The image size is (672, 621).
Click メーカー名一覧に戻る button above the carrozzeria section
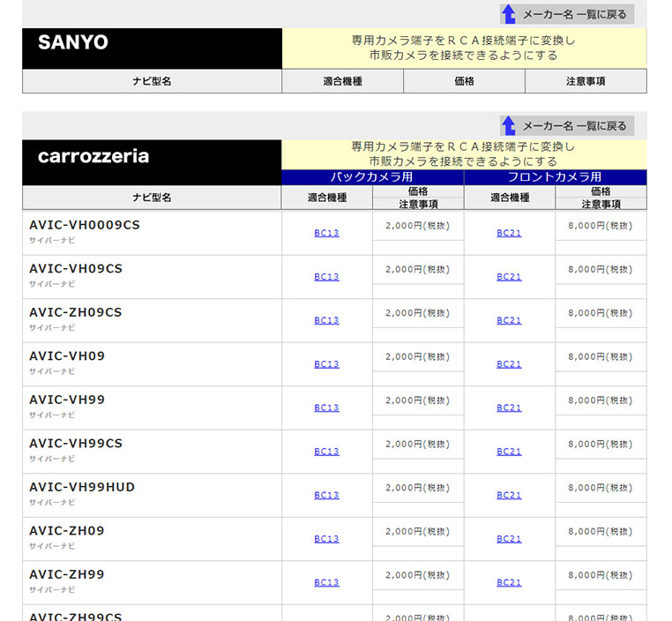click(567, 125)
